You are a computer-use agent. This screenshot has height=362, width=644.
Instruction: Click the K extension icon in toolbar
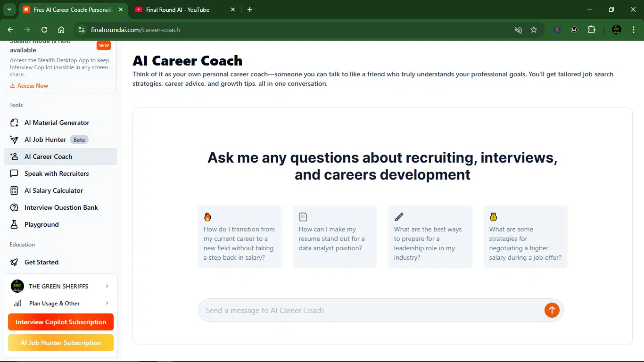point(557,30)
